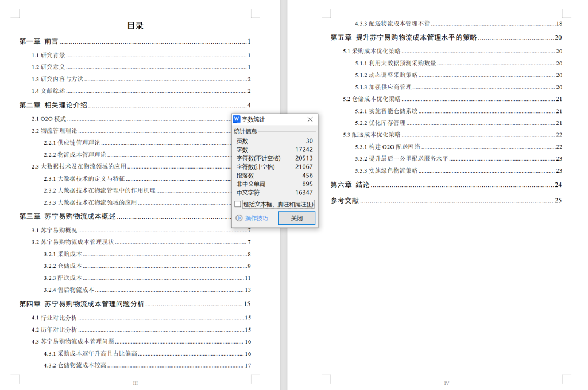Click the 关闭 button in the word count dialog
Viewport: 588px width, 390px height.
296,218
